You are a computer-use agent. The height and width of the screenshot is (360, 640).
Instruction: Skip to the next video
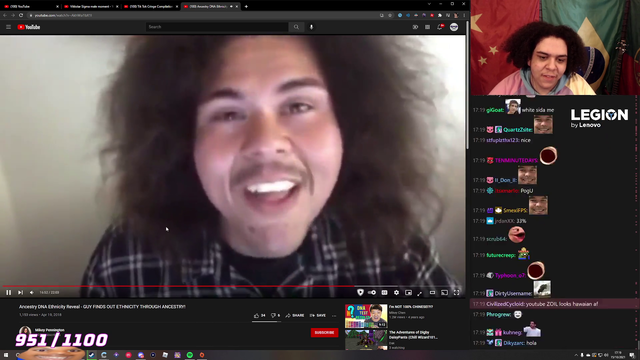[x=20, y=292]
